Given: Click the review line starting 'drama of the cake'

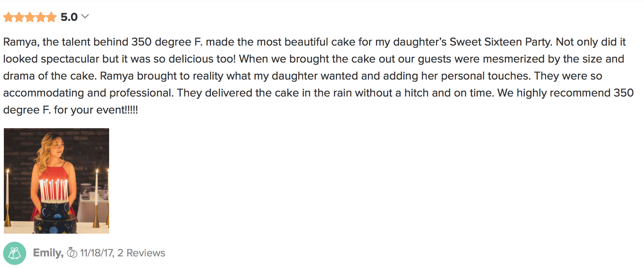Looking at the screenshot, I should click(303, 76).
